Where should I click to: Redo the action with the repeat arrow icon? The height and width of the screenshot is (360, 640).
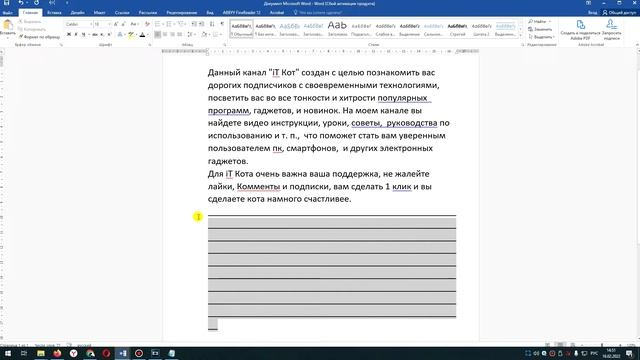pyautogui.click(x=36, y=3)
